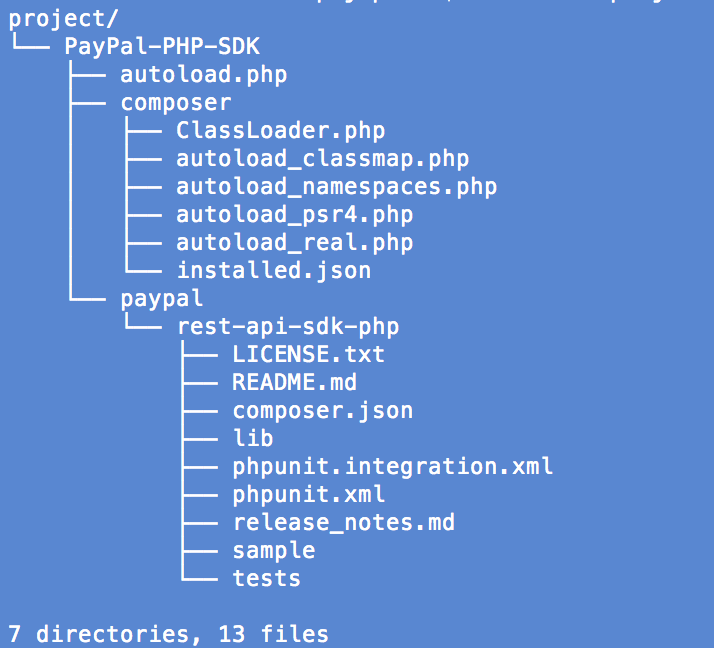Click composer.json under rest-api-sdk-php

(x=323, y=411)
